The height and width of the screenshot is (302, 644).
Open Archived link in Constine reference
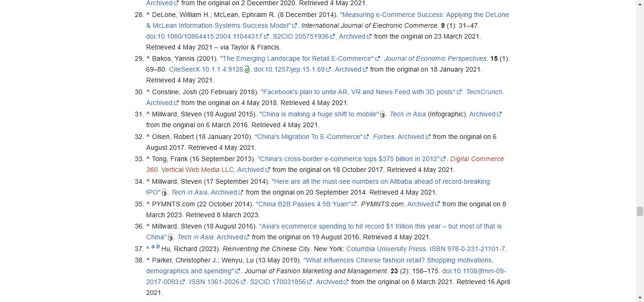click(163, 103)
